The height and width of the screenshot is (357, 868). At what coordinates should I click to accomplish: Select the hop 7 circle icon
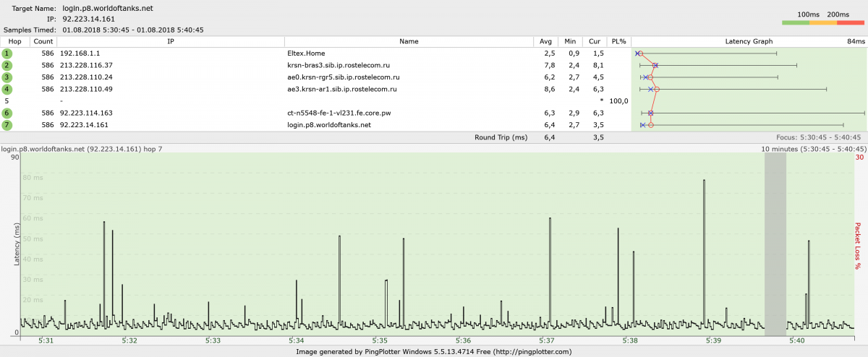(7, 125)
